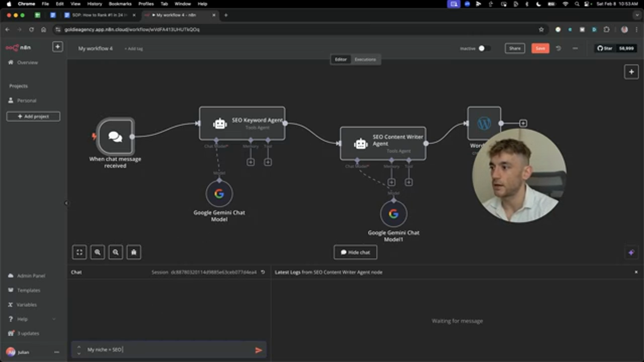Select the SEO Keyword Agent node

(x=242, y=123)
